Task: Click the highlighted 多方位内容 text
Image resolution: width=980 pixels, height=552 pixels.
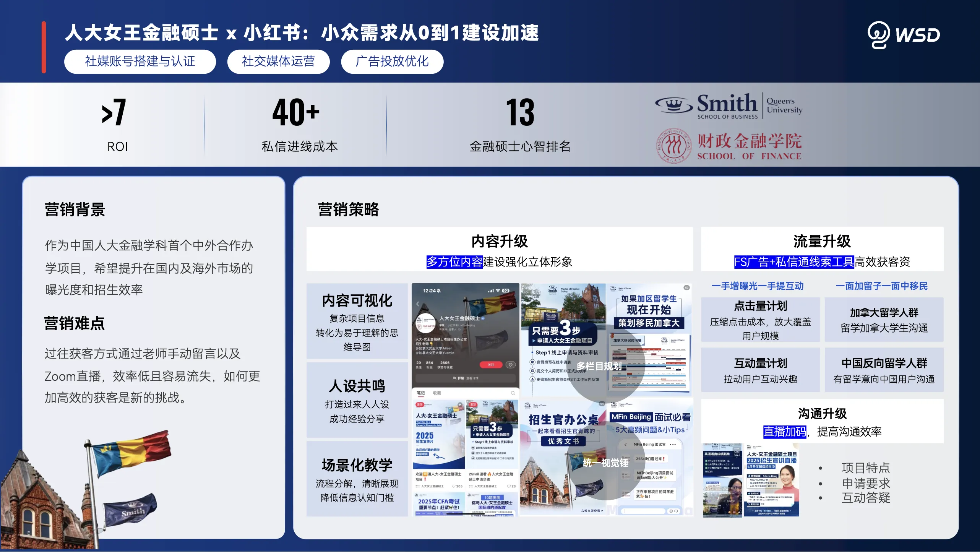Action: [454, 262]
